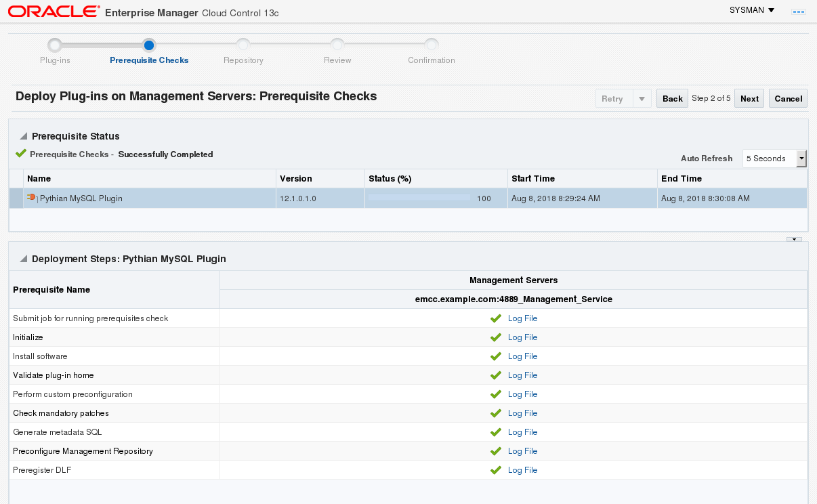817x504 pixels.
Task: Click the Oracle logo in the header
Action: click(x=54, y=12)
